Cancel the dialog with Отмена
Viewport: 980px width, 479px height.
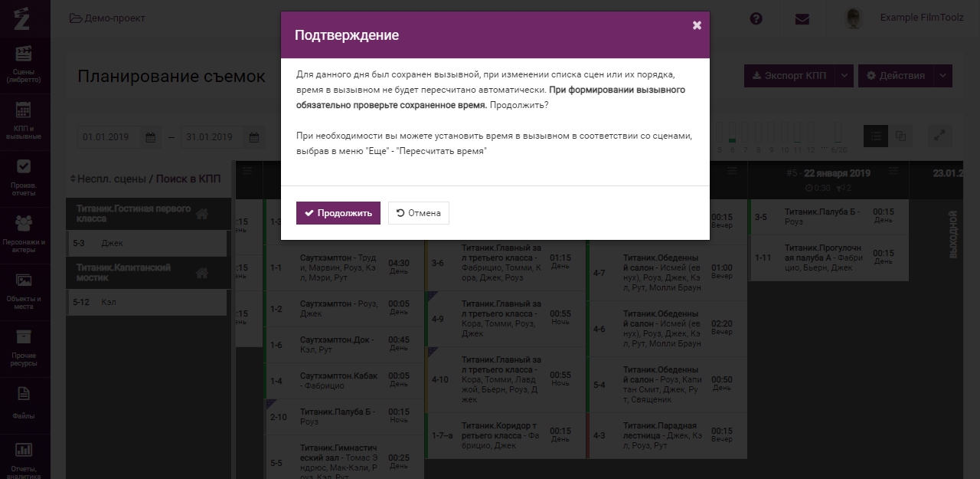pyautogui.click(x=418, y=213)
